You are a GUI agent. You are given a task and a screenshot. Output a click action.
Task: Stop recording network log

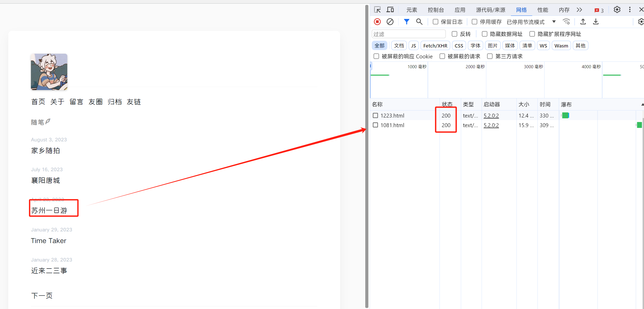click(x=377, y=22)
